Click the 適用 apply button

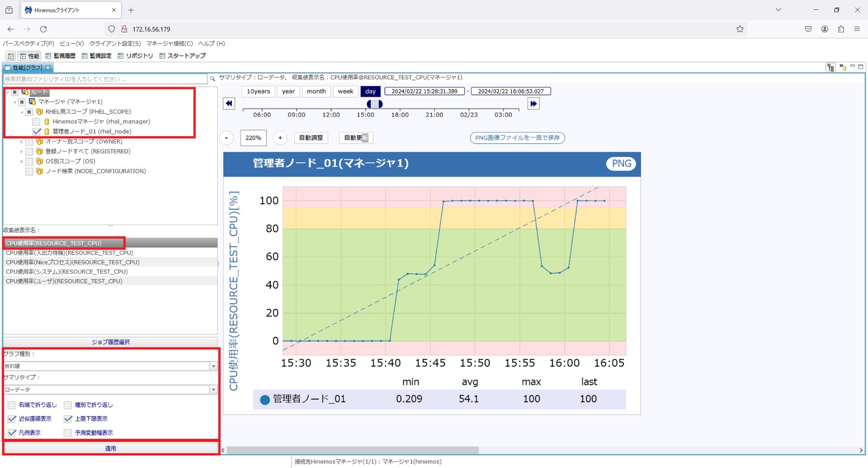(x=111, y=449)
